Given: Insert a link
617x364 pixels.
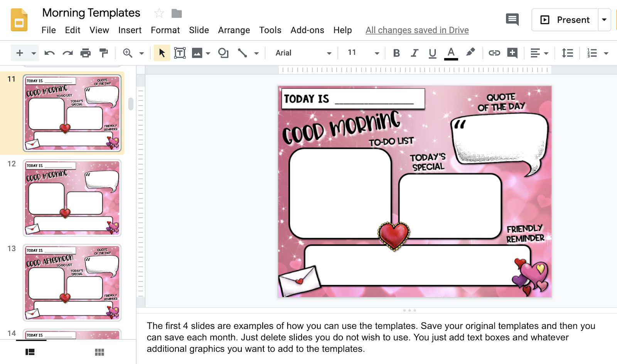Looking at the screenshot, I should 495,53.
